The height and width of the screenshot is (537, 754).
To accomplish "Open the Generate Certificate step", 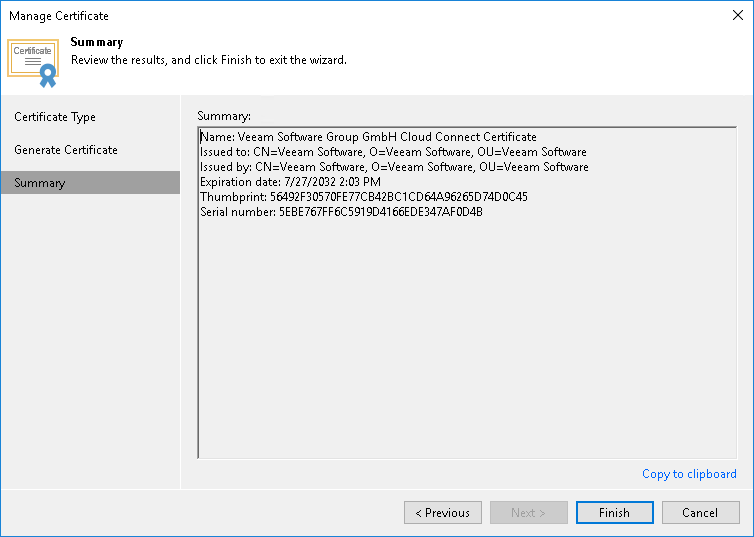I will pyautogui.click(x=66, y=150).
